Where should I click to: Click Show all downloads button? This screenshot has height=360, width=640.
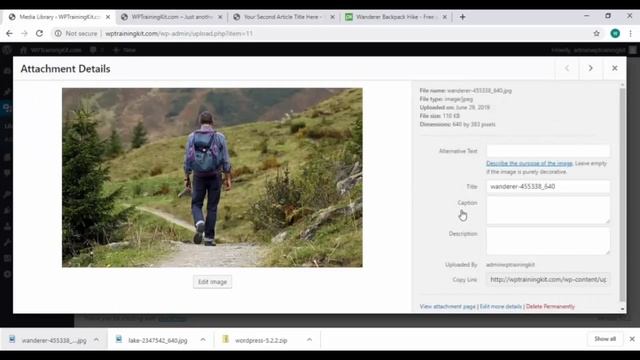tap(605, 339)
